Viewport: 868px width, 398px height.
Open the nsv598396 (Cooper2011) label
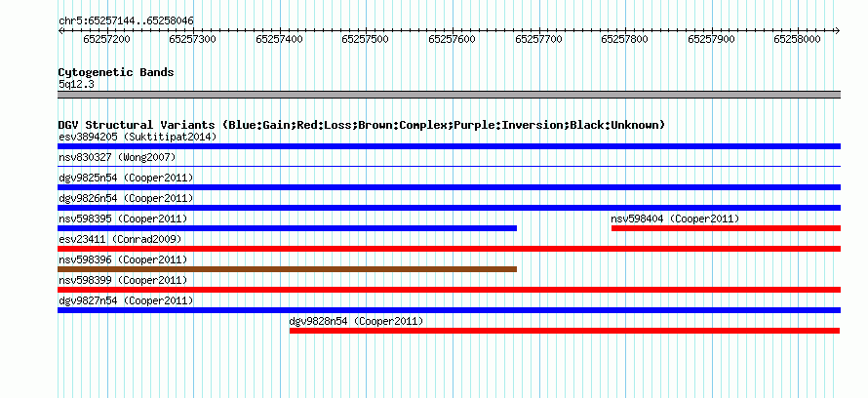coord(123,259)
